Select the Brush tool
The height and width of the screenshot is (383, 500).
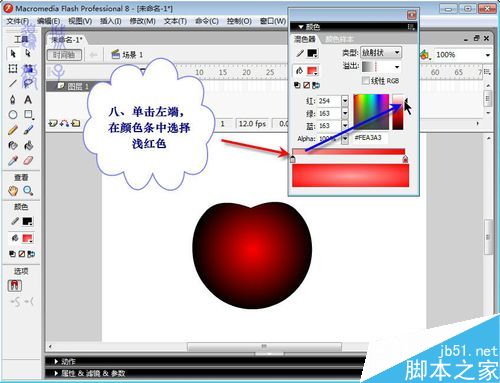click(x=28, y=130)
